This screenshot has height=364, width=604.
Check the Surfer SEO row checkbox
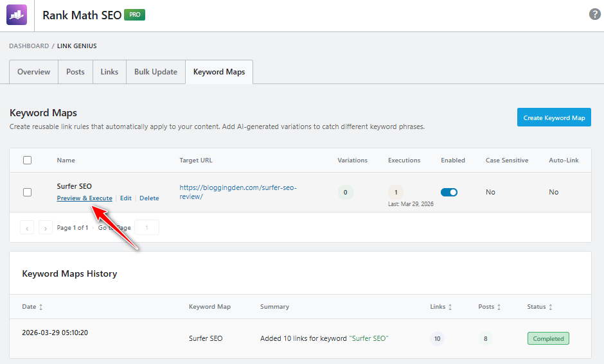pyautogui.click(x=28, y=192)
